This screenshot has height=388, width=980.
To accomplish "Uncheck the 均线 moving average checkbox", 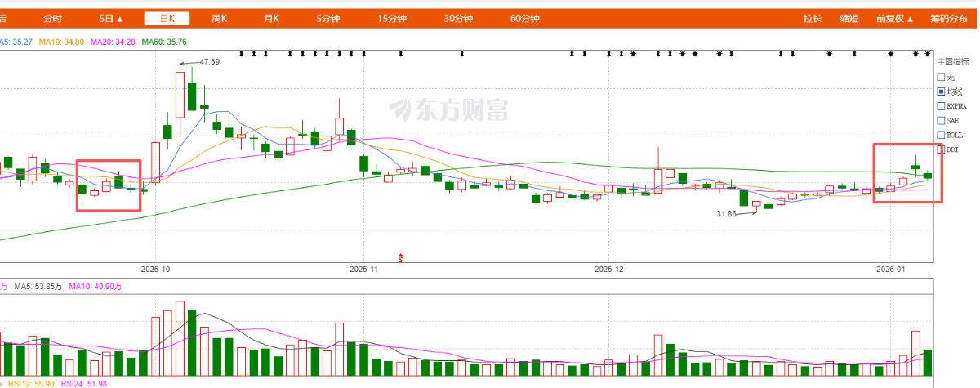I will click(x=941, y=91).
